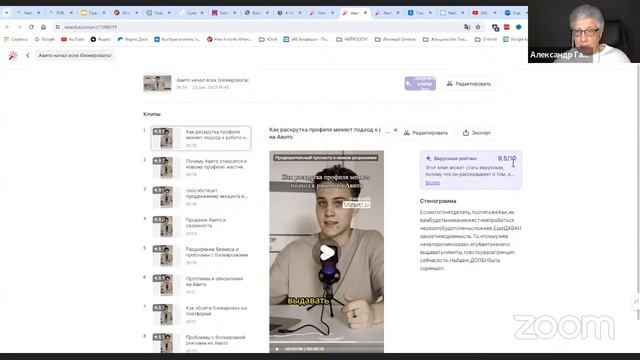Click the red extension icon in toolbar

507,27
